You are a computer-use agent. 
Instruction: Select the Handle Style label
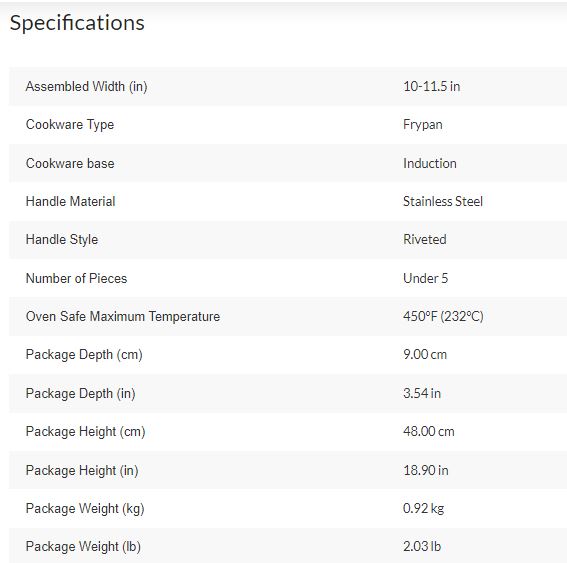pyautogui.click(x=62, y=240)
